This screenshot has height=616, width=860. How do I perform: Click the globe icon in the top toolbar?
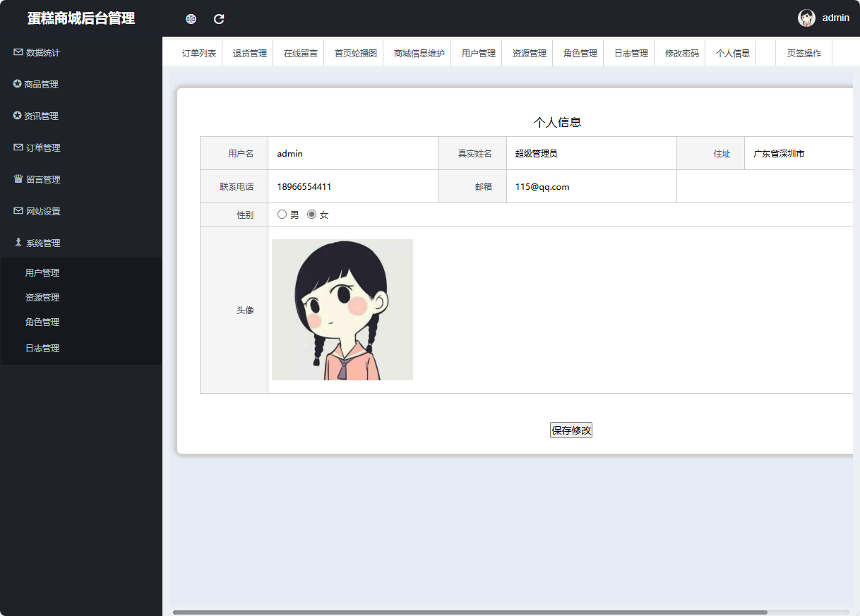[190, 19]
